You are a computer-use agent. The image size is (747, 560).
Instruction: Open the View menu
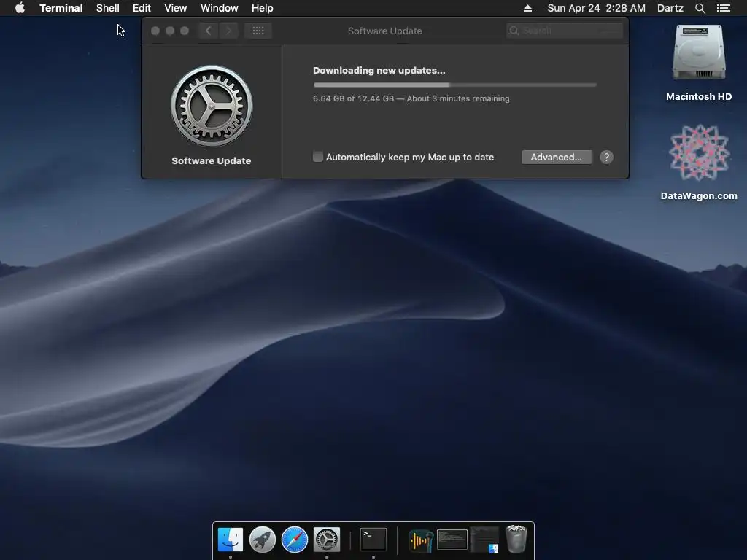pos(175,8)
